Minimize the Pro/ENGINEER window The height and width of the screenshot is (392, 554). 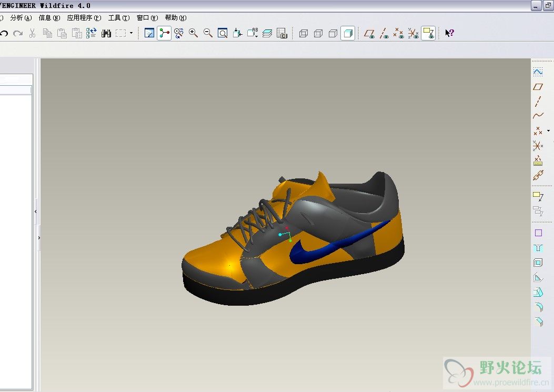[x=536, y=6]
